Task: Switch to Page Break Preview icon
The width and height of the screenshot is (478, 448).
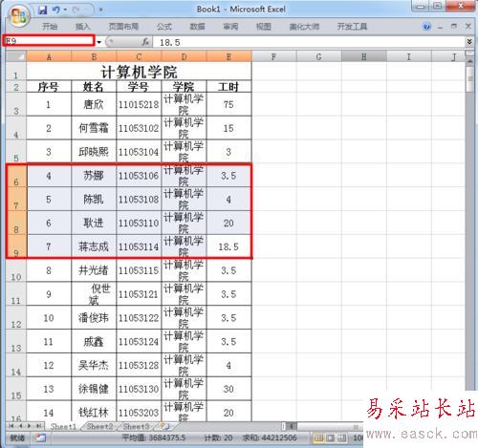Action: 341,438
